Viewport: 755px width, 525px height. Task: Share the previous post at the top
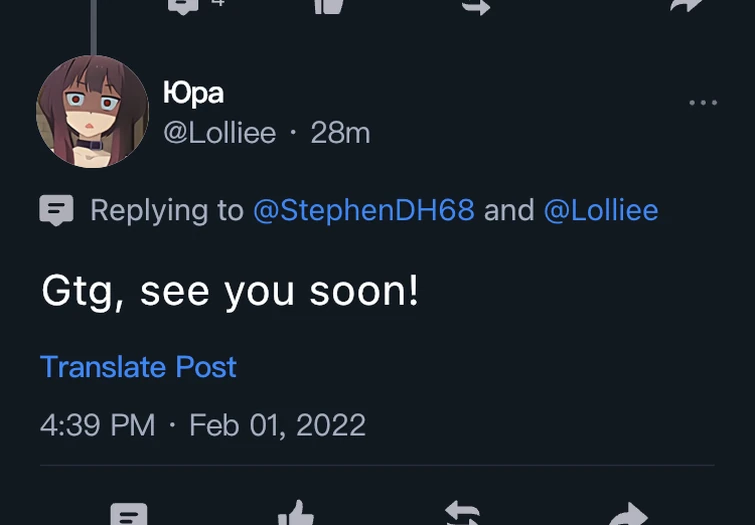(x=686, y=5)
